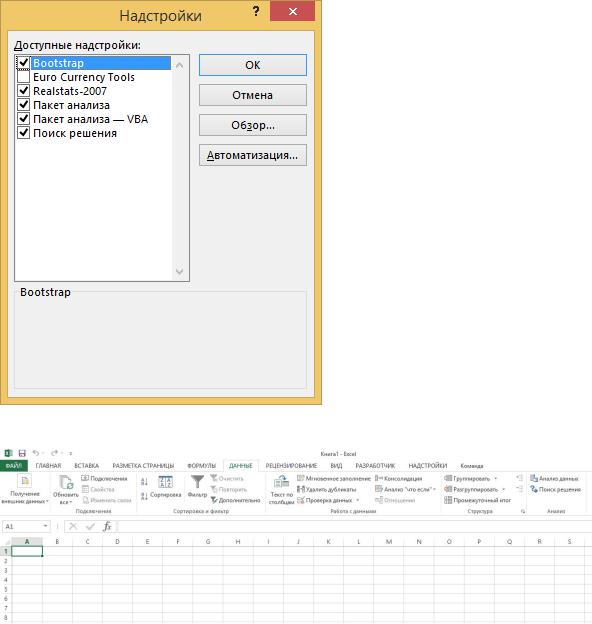Launch Поиск решения solver tool
Screen dimensions: 592x624
tap(555, 489)
